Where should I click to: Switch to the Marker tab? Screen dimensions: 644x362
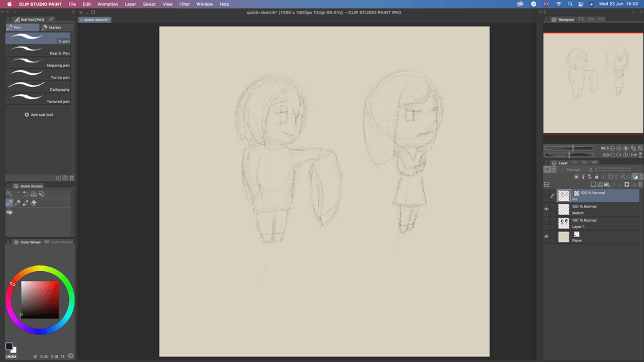[57, 28]
